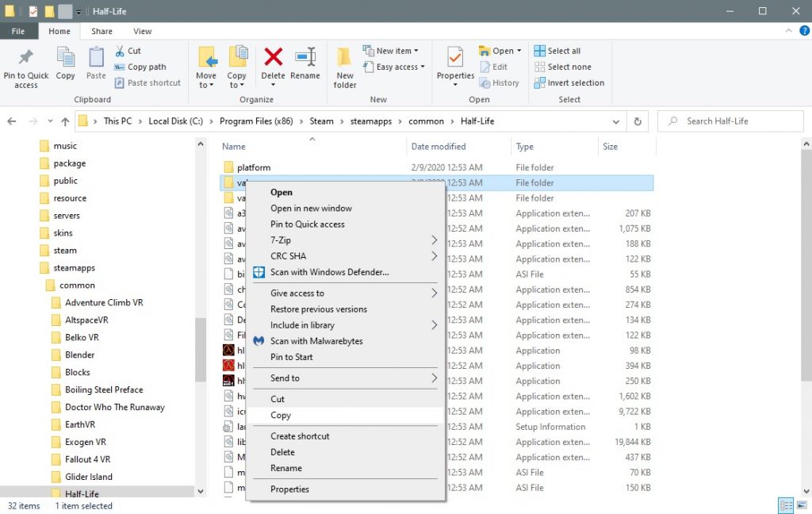Choose Scan with Windows Defender
The width and height of the screenshot is (812, 514).
pyautogui.click(x=346, y=272)
